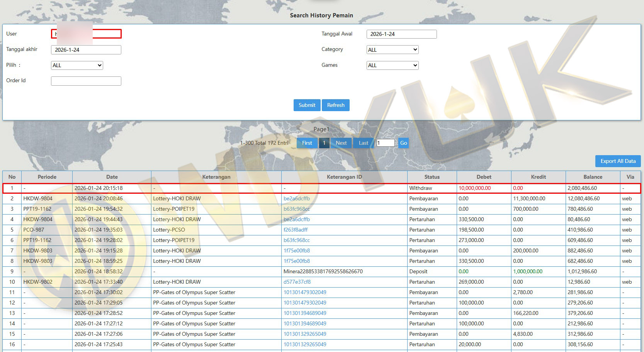The height and width of the screenshot is (352, 644).
Task: Open link f263f8adff for Lottery-PCSO
Action: coord(296,230)
